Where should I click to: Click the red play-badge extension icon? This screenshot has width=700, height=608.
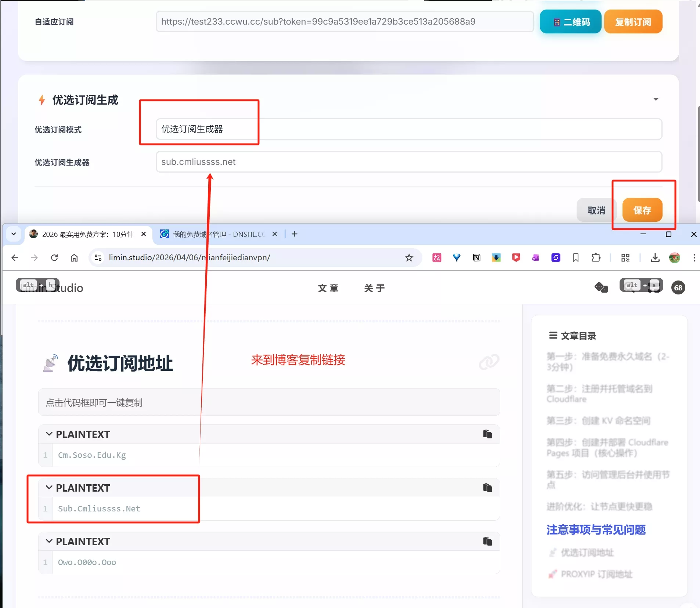pyautogui.click(x=516, y=258)
